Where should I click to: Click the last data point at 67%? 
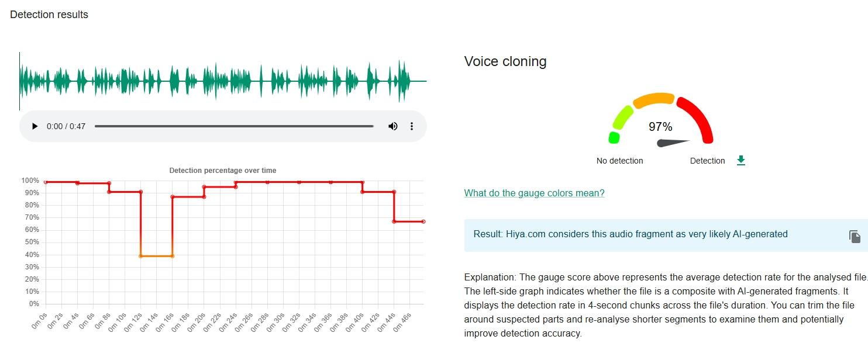pyautogui.click(x=423, y=221)
